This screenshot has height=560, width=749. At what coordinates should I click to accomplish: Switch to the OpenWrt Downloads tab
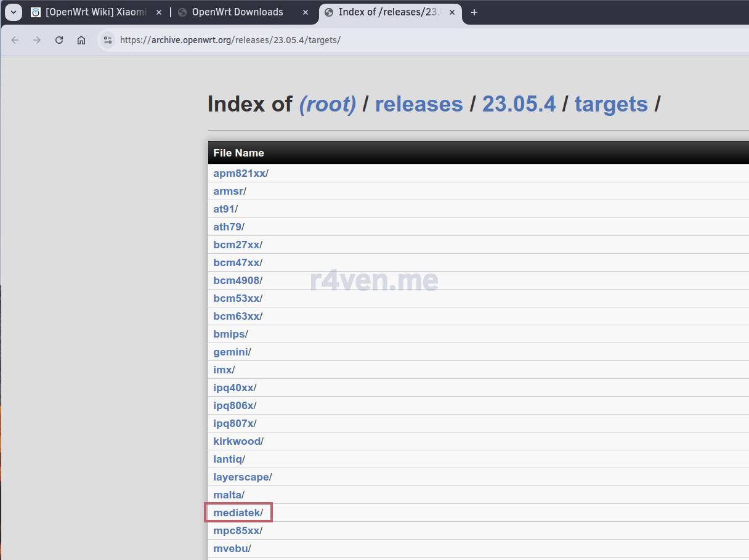click(x=237, y=12)
